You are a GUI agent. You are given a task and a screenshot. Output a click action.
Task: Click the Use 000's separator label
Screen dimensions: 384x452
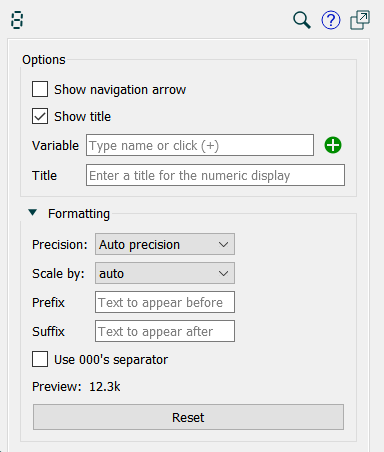111,360
